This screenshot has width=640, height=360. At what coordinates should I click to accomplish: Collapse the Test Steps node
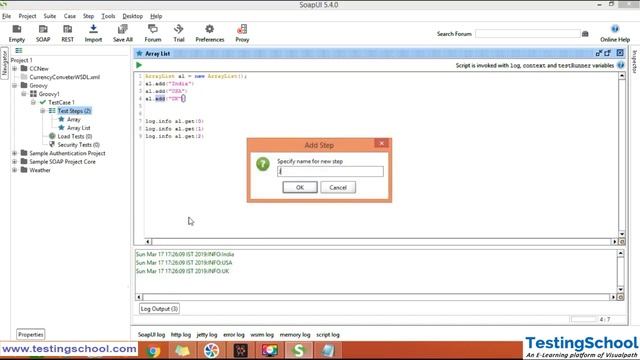(43, 111)
